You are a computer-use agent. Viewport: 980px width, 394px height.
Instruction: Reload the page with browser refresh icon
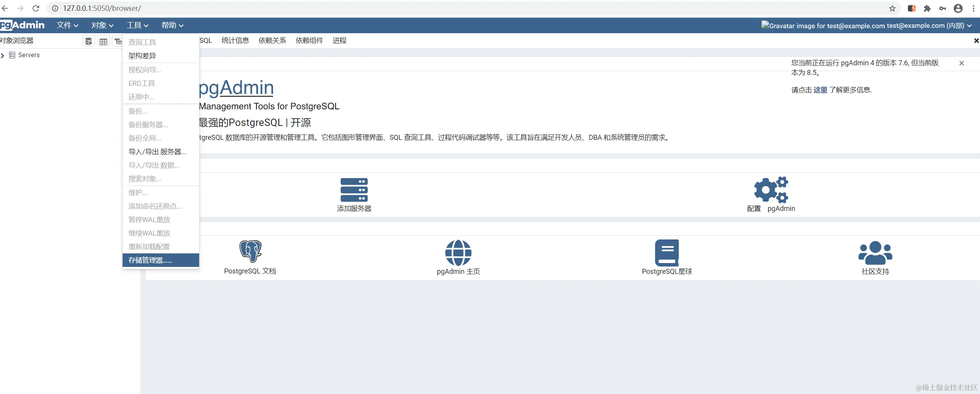coord(36,8)
